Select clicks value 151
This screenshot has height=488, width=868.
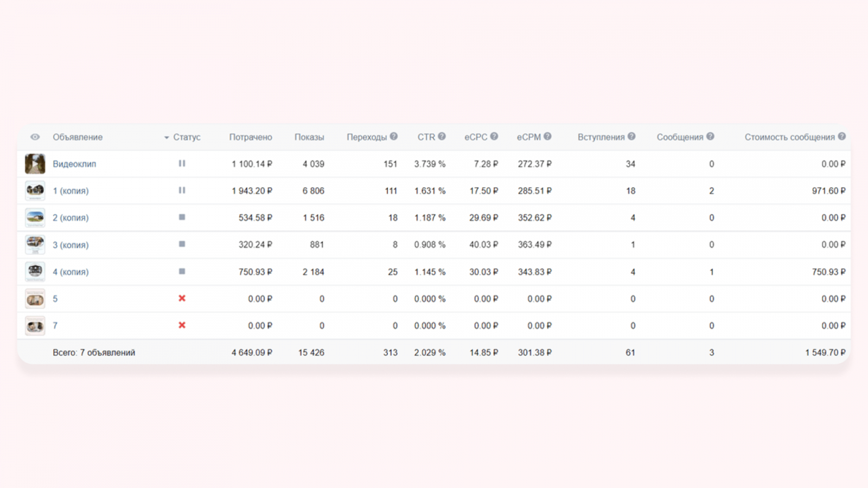(391, 164)
